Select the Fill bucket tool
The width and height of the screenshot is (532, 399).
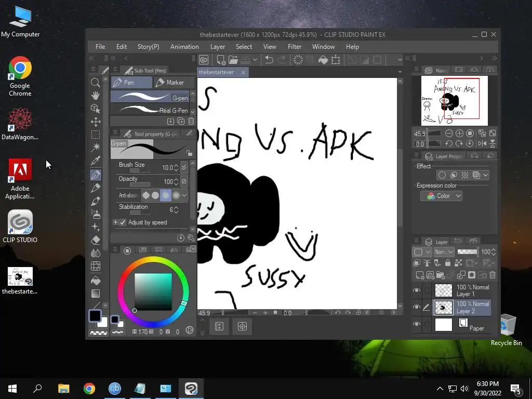pyautogui.click(x=96, y=280)
